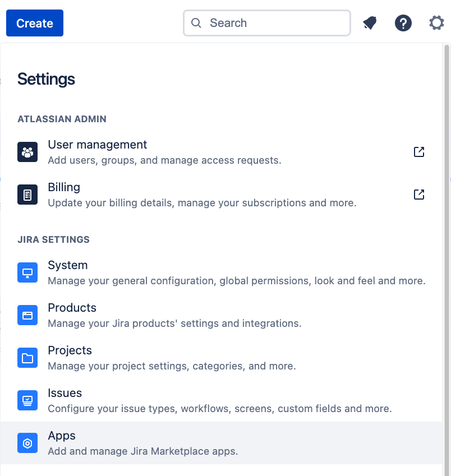Click the magnifying glass search icon

click(196, 23)
